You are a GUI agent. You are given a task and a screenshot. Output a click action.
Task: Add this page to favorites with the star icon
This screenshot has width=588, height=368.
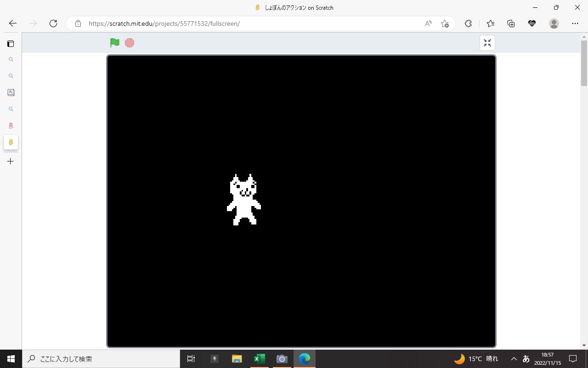point(445,23)
